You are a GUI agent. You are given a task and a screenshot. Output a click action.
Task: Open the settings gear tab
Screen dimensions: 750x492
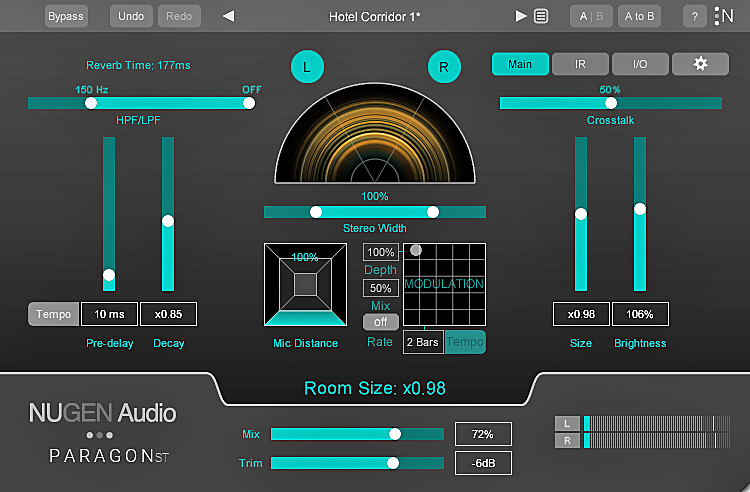tap(700, 64)
